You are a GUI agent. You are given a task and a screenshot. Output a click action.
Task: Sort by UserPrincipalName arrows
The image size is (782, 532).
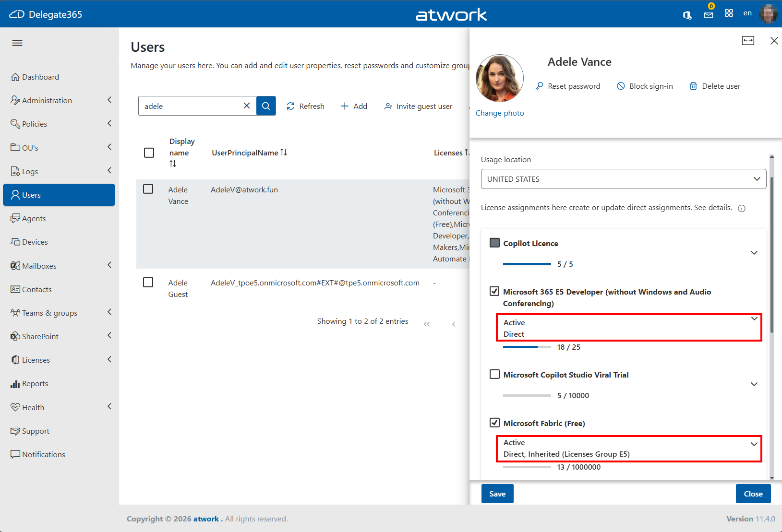[284, 152]
